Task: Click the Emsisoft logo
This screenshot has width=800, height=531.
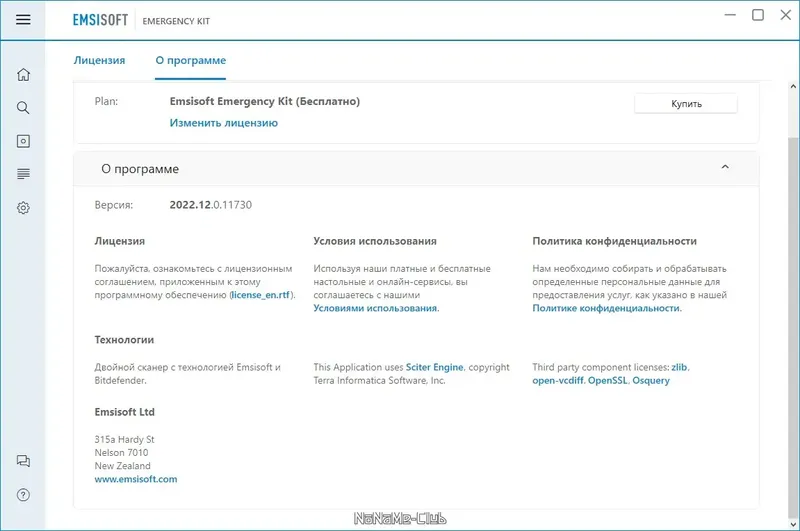Action: [x=100, y=20]
